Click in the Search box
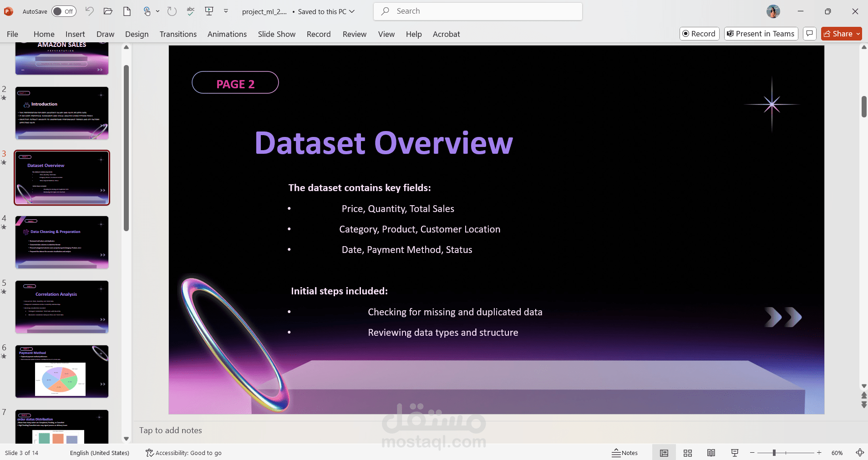This screenshot has width=868, height=460. pyautogui.click(x=478, y=11)
